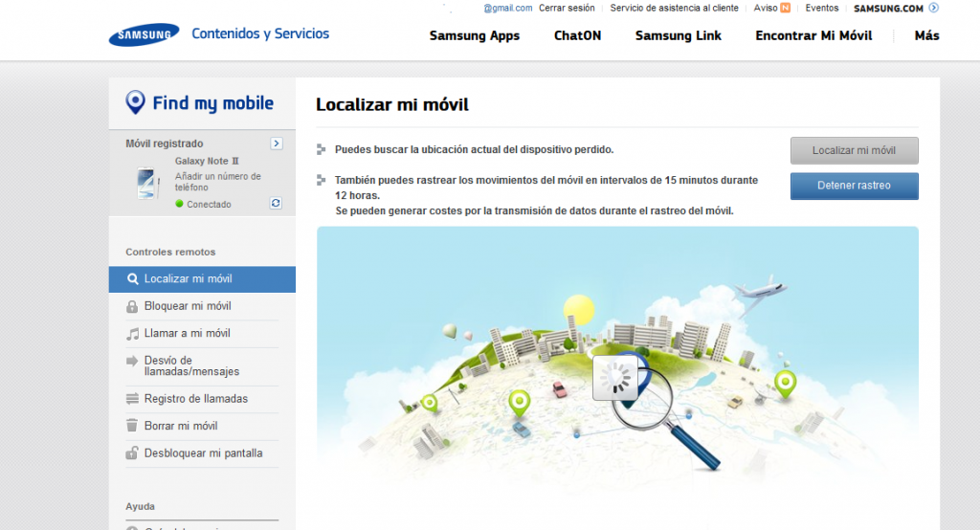Screen dimensions: 980x530
Task: Click the Borrar mi móvil trash icon
Action: [132, 426]
